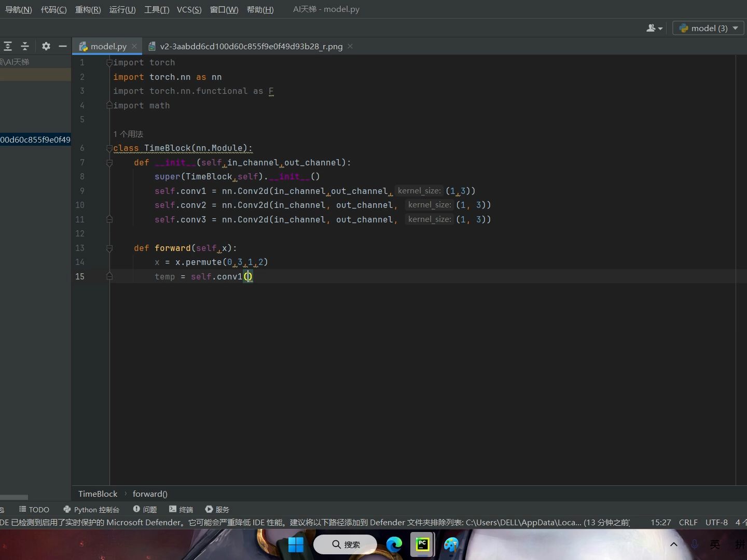
Task: Open the 导航(N) menu
Action: 18,9
